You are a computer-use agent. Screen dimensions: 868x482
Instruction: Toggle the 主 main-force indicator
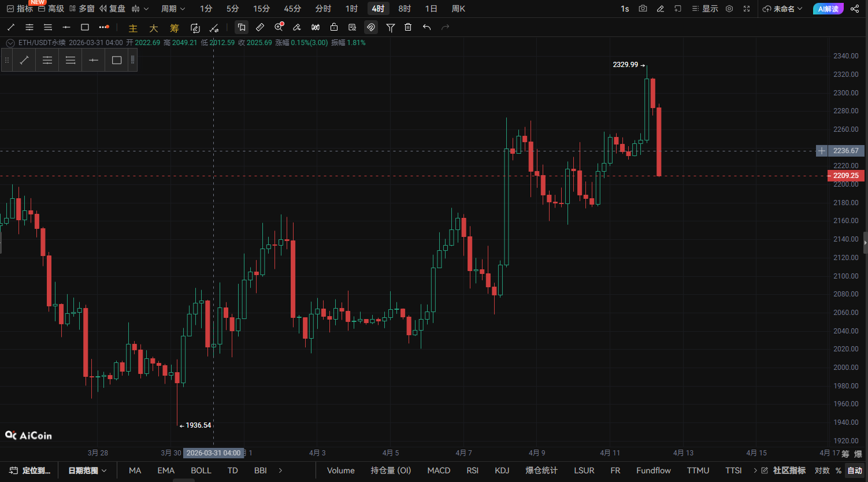[x=133, y=28]
